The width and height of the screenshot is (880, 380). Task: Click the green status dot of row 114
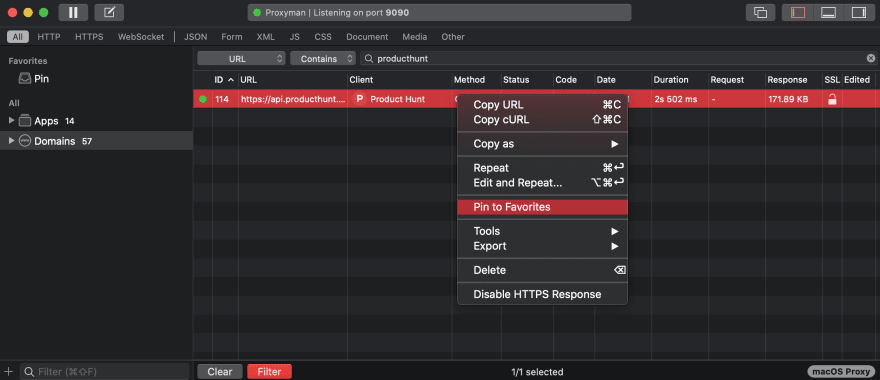tap(203, 99)
